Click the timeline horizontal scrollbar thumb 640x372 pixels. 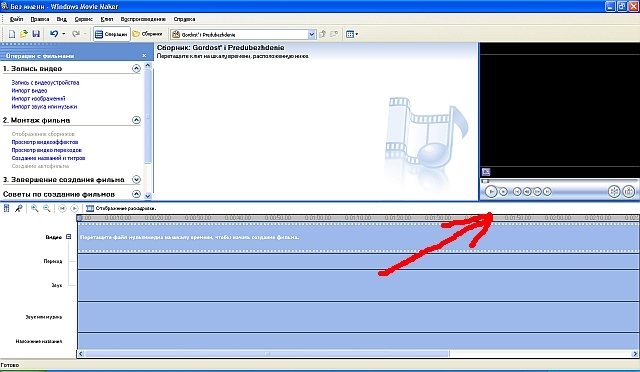[x=267, y=354]
